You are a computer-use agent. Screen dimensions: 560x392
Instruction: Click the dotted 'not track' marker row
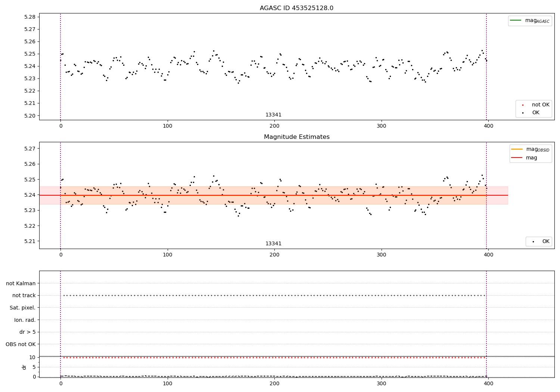click(x=274, y=295)
